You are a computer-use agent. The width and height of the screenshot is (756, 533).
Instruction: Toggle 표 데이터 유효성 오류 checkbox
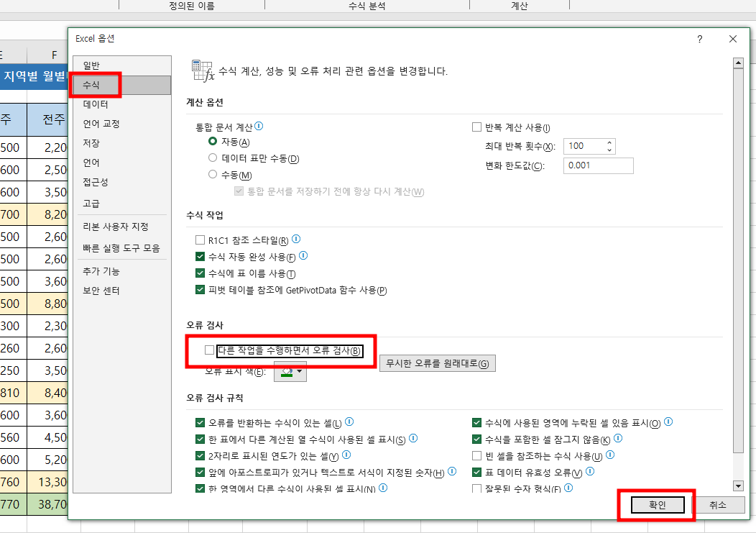click(x=477, y=472)
